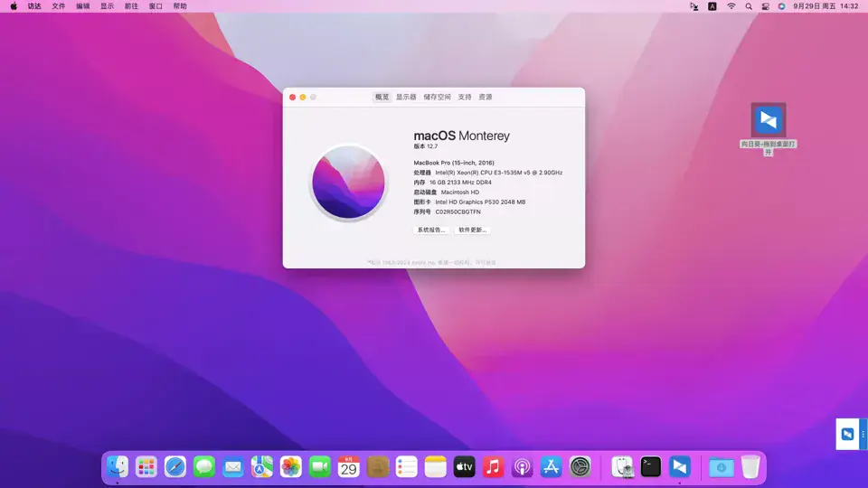Open the 窗口 menu in the menu bar
The width and height of the screenshot is (868, 488).
[156, 6]
